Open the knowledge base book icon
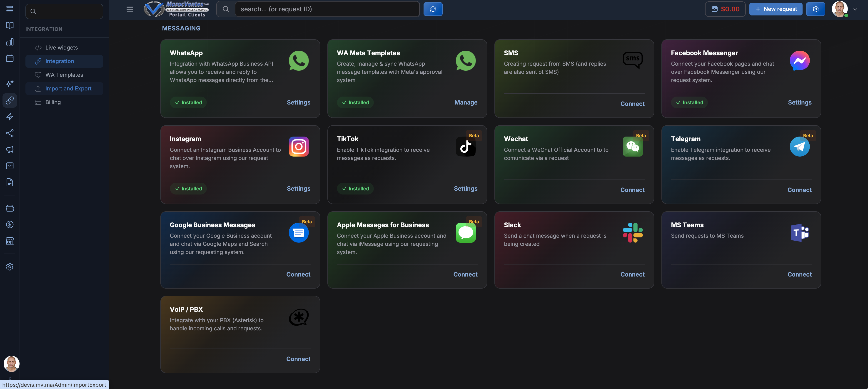The height and width of the screenshot is (389, 868). 10,25
